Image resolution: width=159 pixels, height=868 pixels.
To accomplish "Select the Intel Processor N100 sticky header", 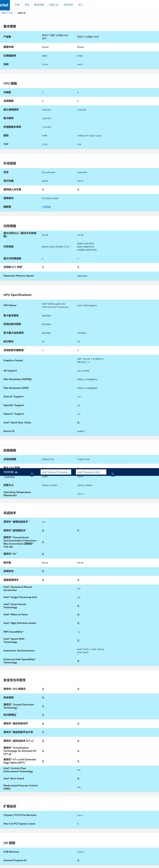I will 91,472.
